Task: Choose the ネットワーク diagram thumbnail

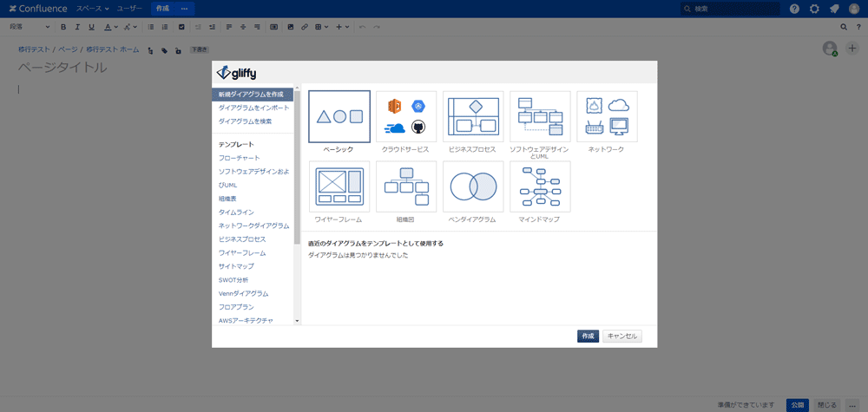Action: pyautogui.click(x=608, y=117)
